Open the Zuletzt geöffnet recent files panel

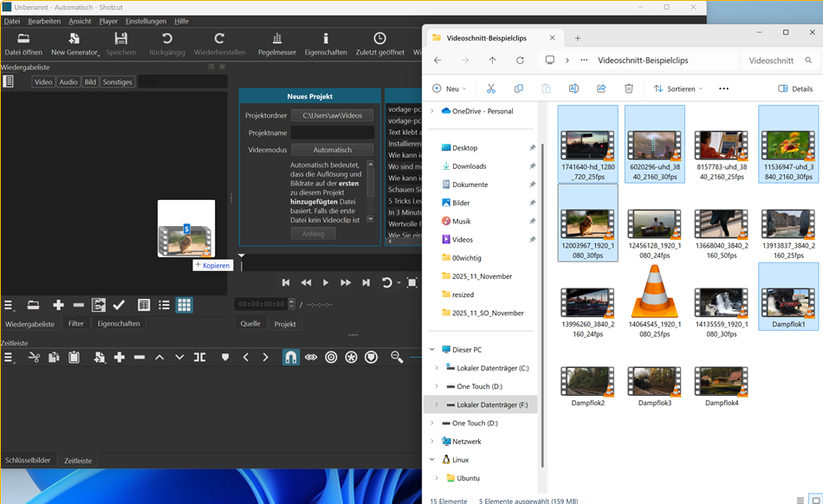point(379,39)
